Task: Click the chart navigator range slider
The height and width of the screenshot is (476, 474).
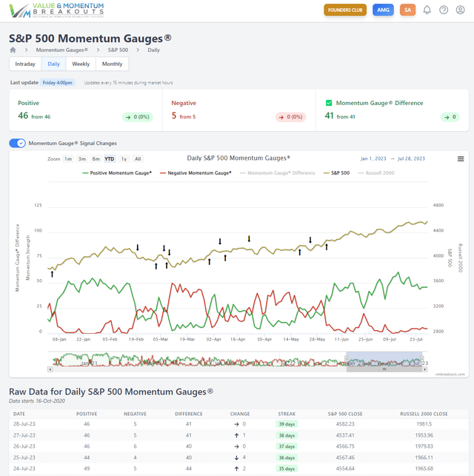Action: coord(385,361)
